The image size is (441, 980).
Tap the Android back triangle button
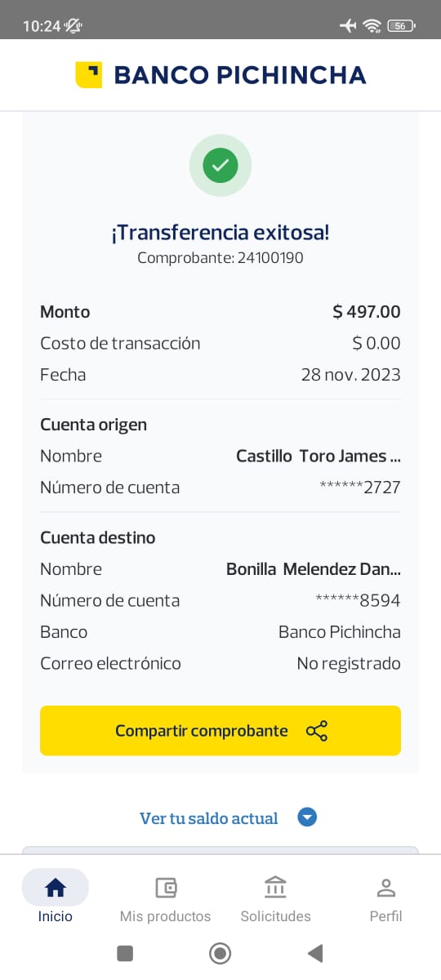315,953
